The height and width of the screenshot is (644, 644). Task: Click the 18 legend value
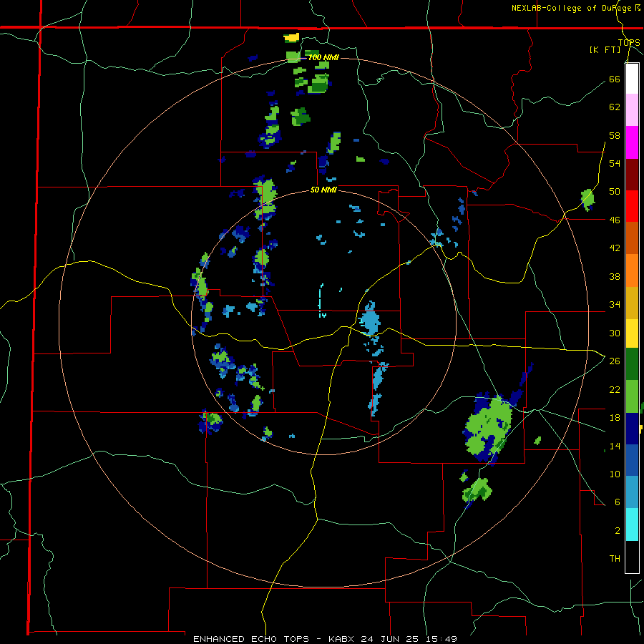tap(615, 418)
